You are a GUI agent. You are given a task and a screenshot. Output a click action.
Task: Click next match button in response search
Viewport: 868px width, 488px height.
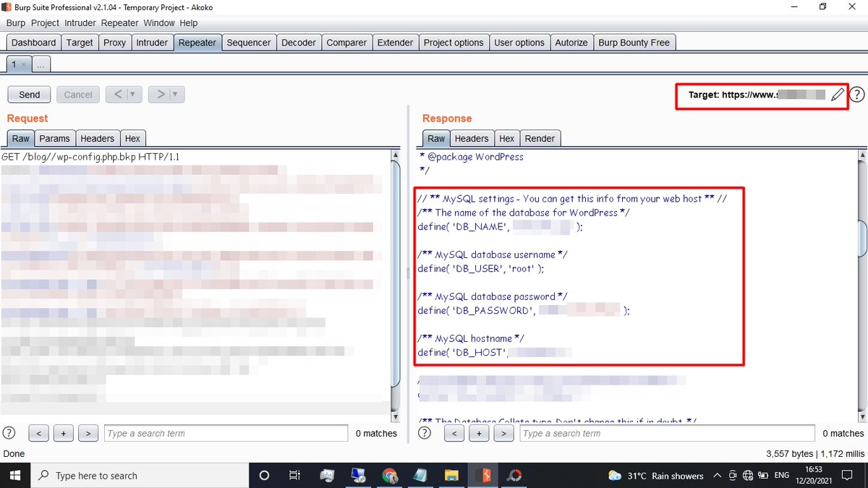503,433
